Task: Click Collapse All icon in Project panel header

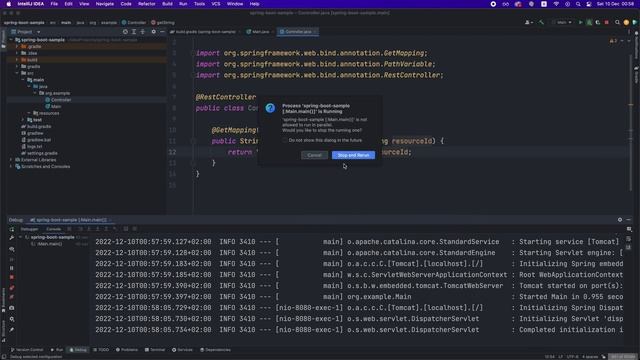Action: (x=142, y=31)
